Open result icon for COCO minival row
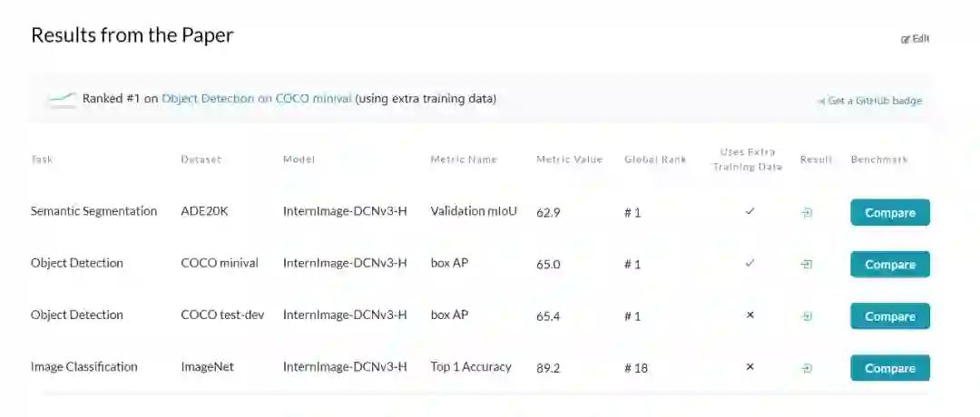 [x=807, y=265]
